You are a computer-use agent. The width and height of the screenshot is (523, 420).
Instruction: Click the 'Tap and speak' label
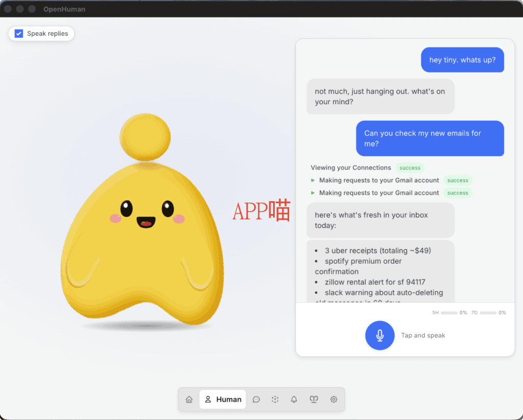point(423,335)
